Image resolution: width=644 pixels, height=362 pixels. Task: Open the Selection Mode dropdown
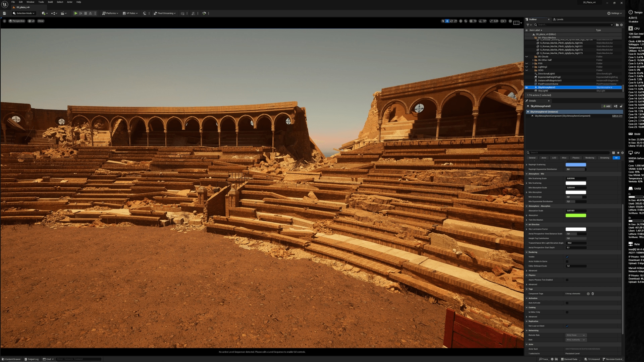tap(24, 13)
